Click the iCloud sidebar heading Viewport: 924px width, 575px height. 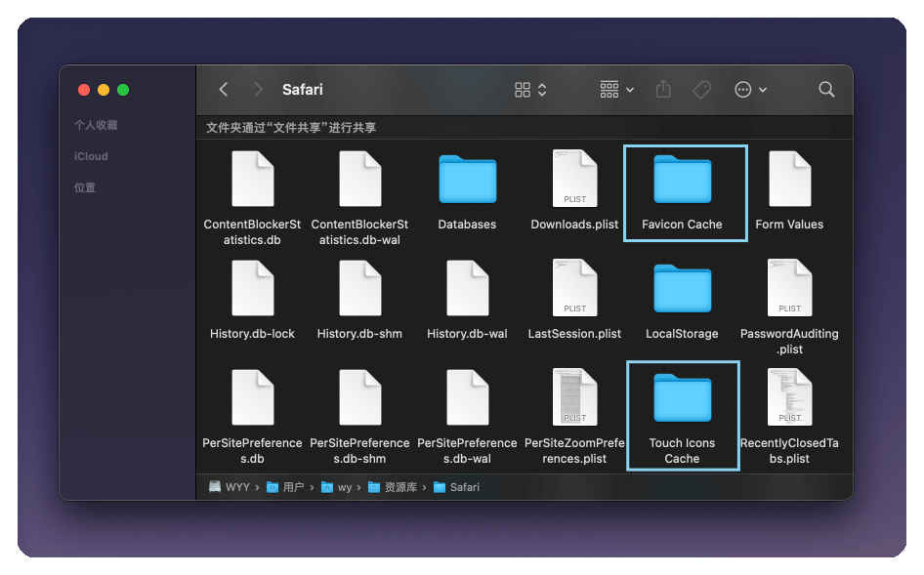point(91,156)
